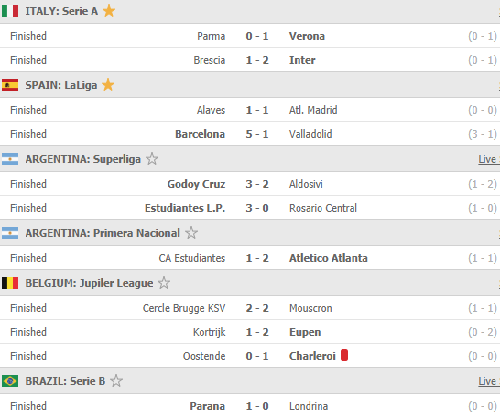Open the Brescia vs Inter match row
The image size is (500, 417).
[250, 60]
